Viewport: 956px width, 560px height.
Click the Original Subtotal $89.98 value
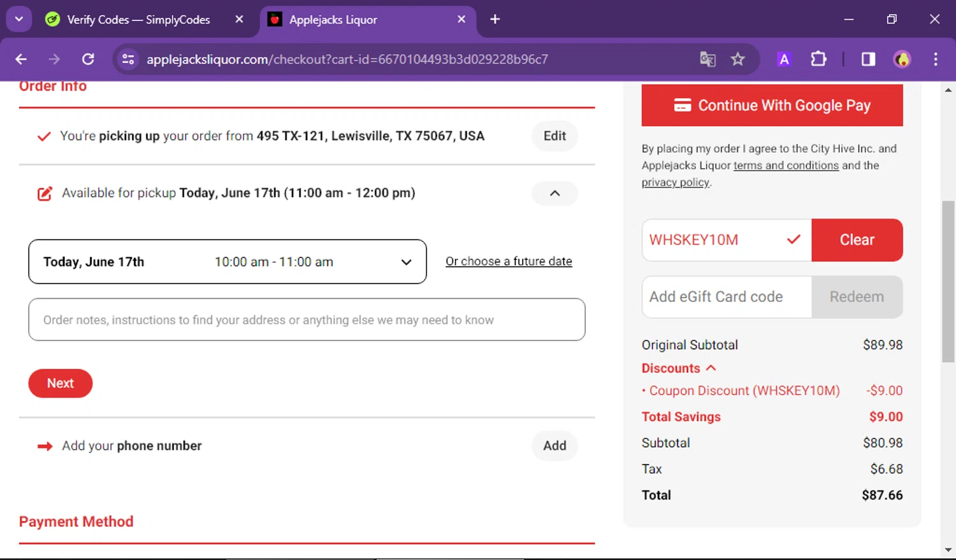click(883, 345)
